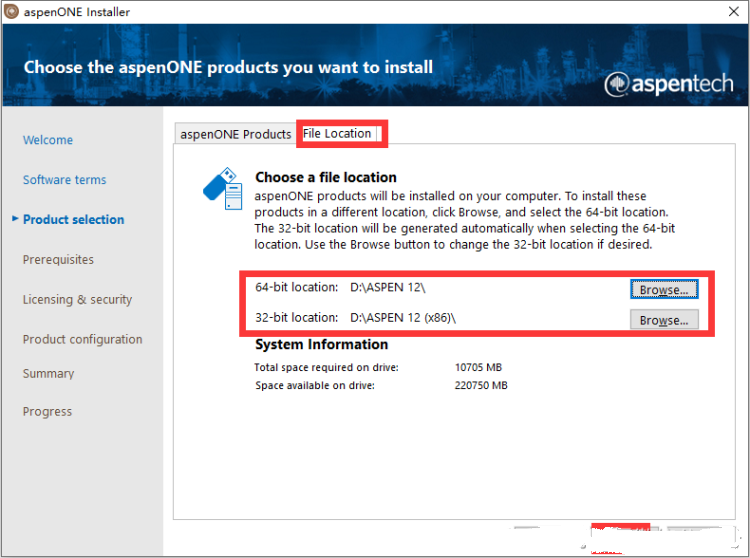Click the 32-bit path D:\ASPEN 12 (x86)\
Image resolution: width=750 pixels, height=558 pixels.
click(x=403, y=317)
